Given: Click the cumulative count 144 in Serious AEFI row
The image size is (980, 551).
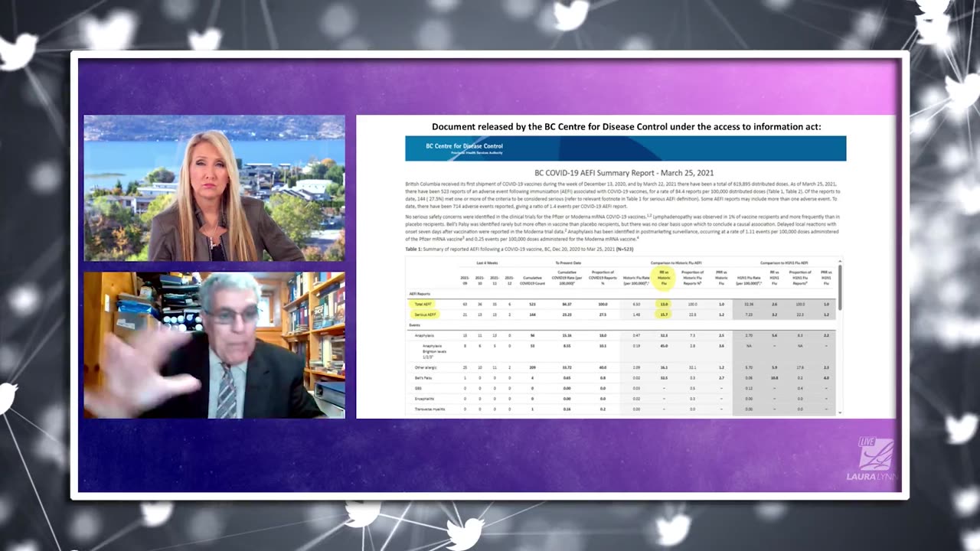Looking at the screenshot, I should (x=532, y=315).
